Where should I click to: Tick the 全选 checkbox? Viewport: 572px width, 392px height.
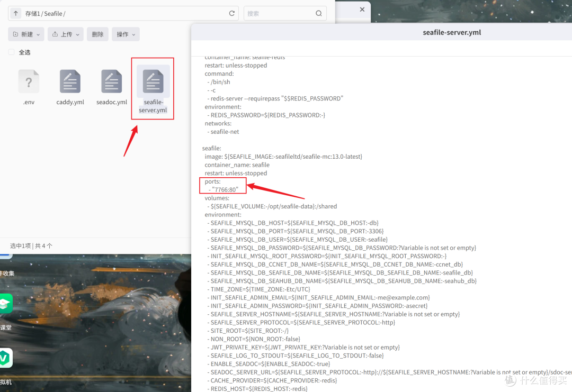tap(12, 52)
